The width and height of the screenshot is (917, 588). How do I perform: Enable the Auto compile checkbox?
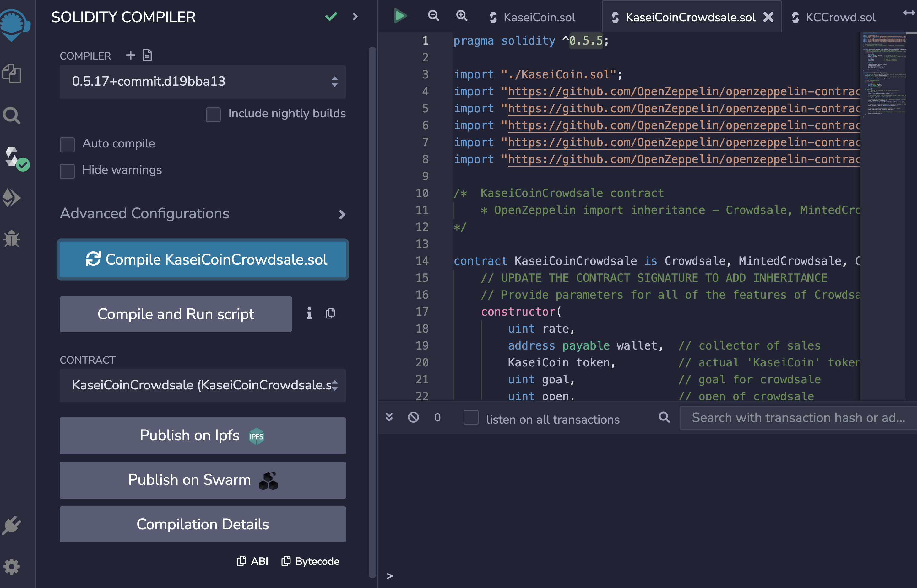pos(67,144)
